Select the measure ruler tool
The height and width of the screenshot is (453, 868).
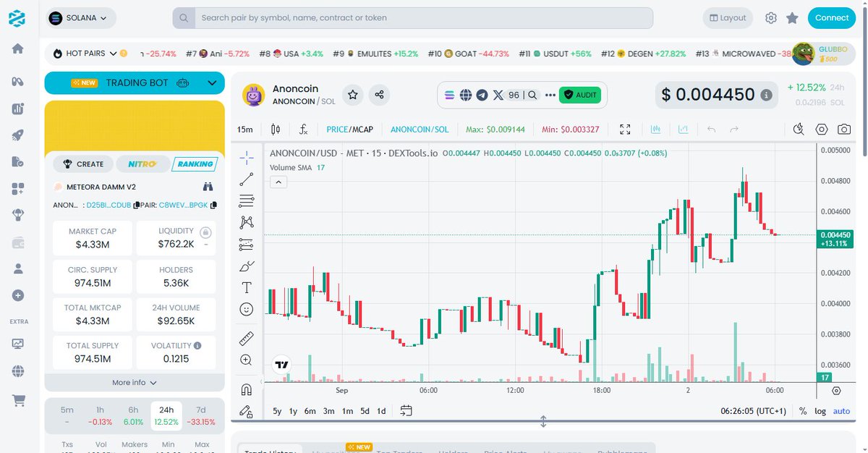(246, 338)
